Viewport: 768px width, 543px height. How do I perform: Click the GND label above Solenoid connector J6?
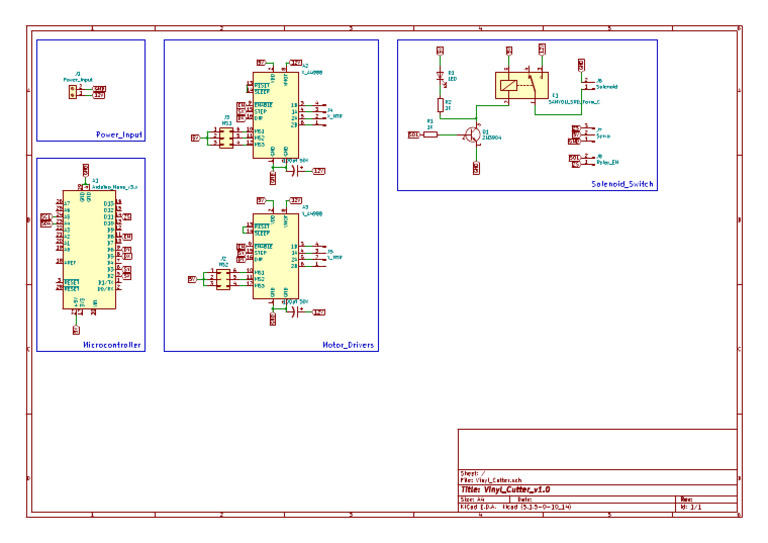[x=581, y=65]
